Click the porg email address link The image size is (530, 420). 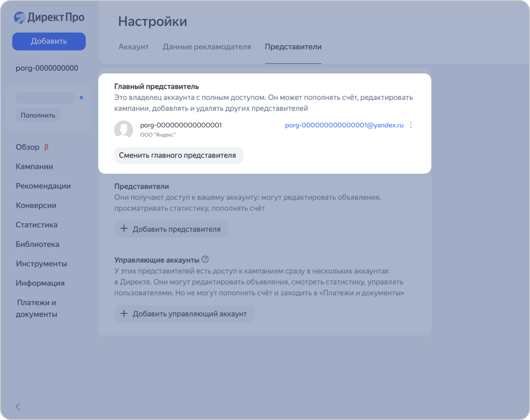[x=344, y=125]
